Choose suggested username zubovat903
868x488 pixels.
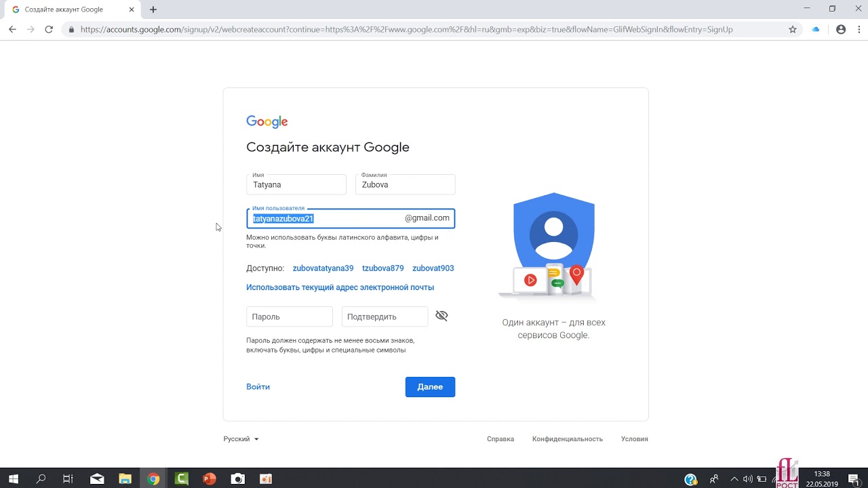[x=433, y=268]
